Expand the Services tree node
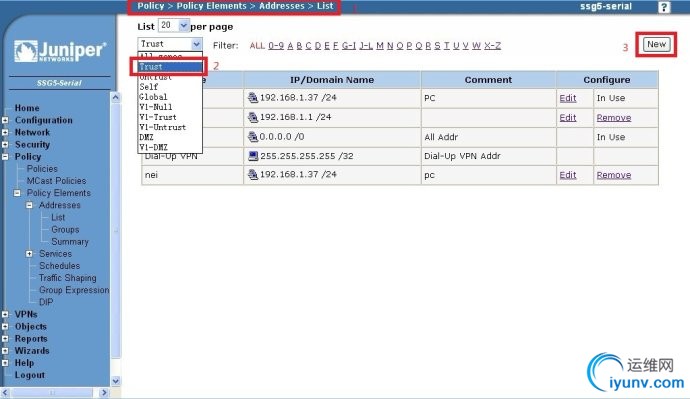This screenshot has height=399, width=690. pos(29,254)
